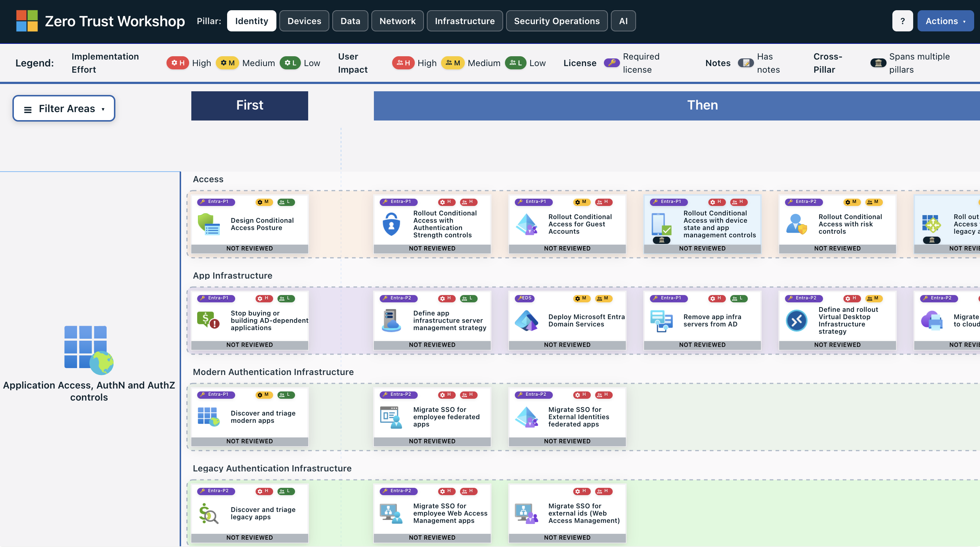The width and height of the screenshot is (980, 547).
Task: Click NOT REVIEWED on Migrate SSO for External Identities federated apps
Action: tap(567, 441)
